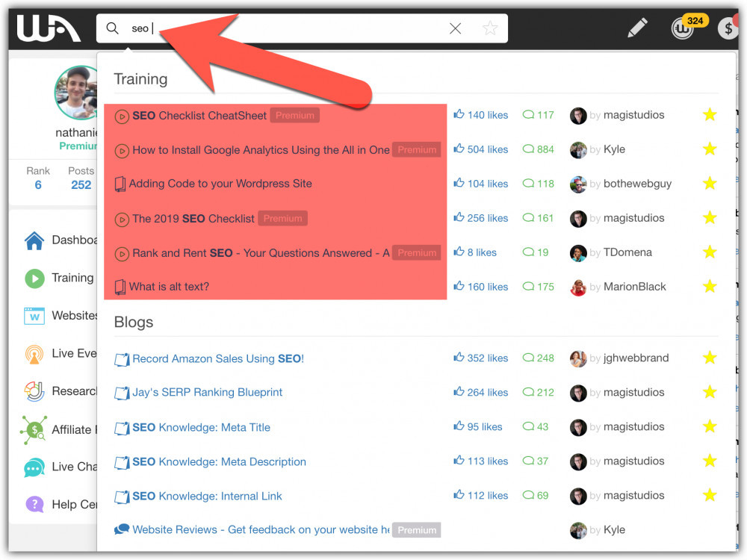Toggle favorite star for Jay's SERP Blueprint

710,391
